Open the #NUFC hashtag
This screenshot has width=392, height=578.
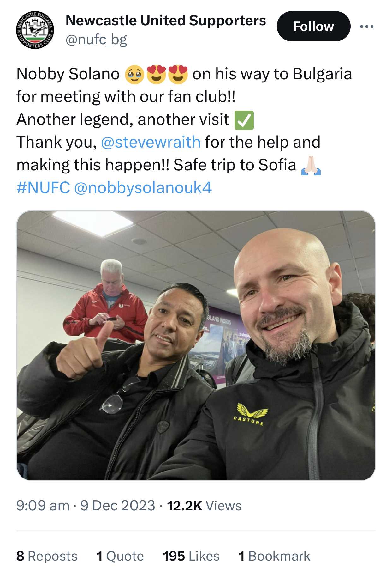tap(43, 187)
